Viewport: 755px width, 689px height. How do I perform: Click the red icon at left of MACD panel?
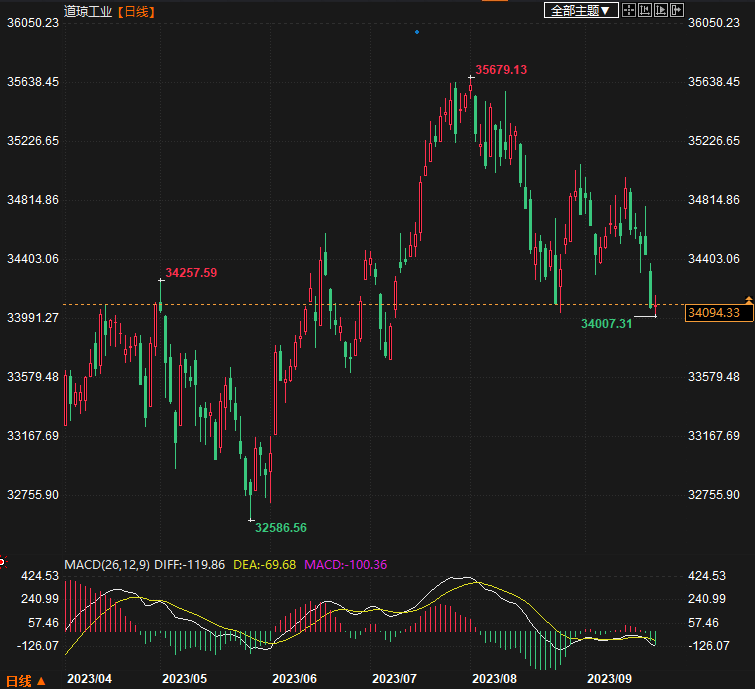[x=3, y=563]
